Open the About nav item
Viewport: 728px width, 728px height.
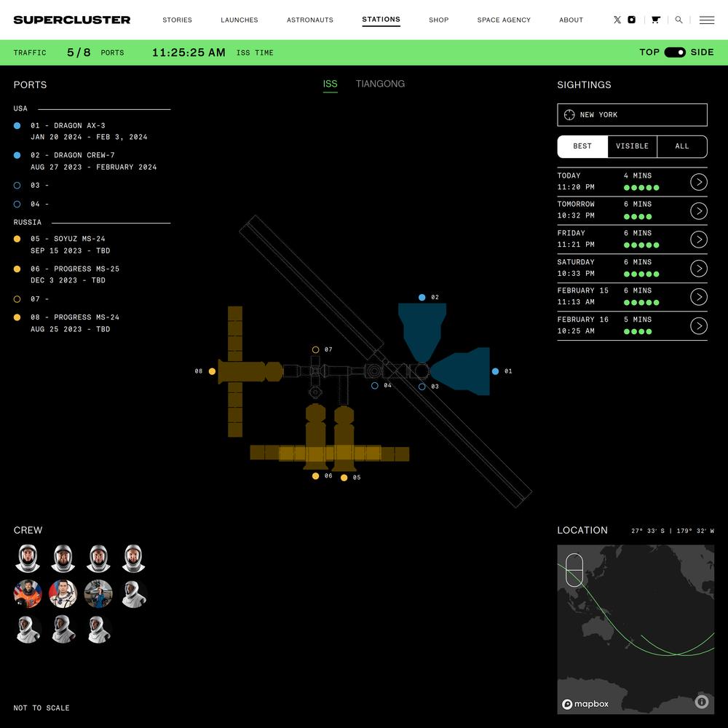[x=571, y=20]
